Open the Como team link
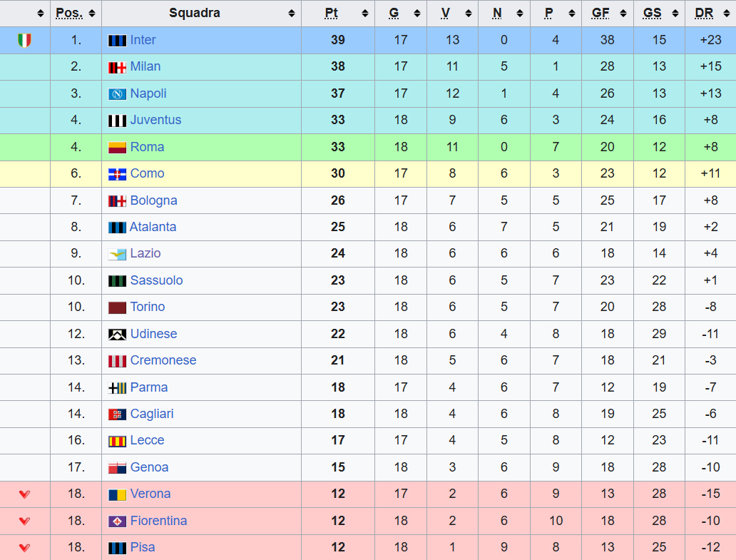 [147, 174]
